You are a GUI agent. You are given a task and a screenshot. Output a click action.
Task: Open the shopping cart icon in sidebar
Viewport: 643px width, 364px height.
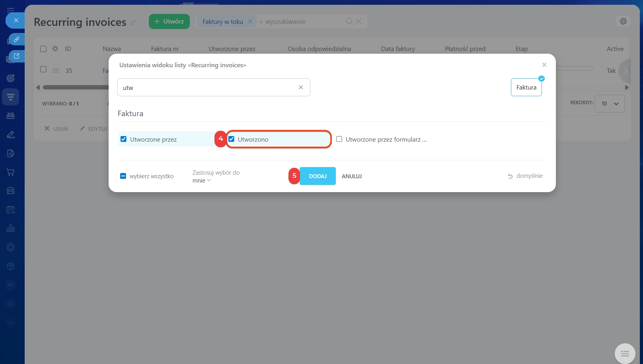click(x=11, y=172)
